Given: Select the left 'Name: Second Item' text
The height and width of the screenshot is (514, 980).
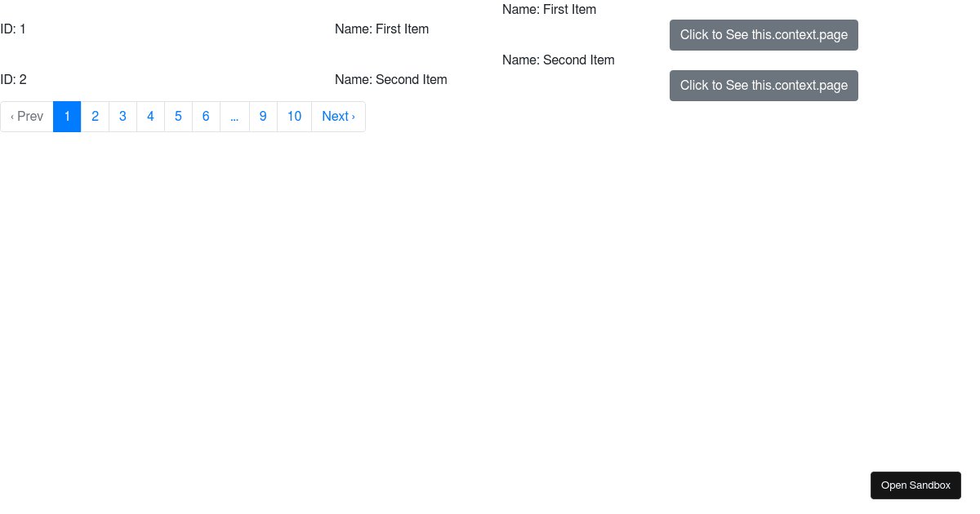Looking at the screenshot, I should coord(390,79).
